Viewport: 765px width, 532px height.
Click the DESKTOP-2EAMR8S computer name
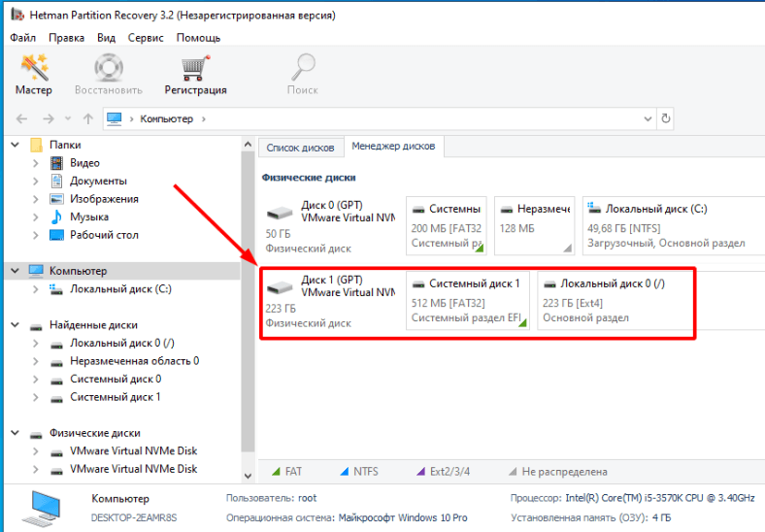pos(134,517)
